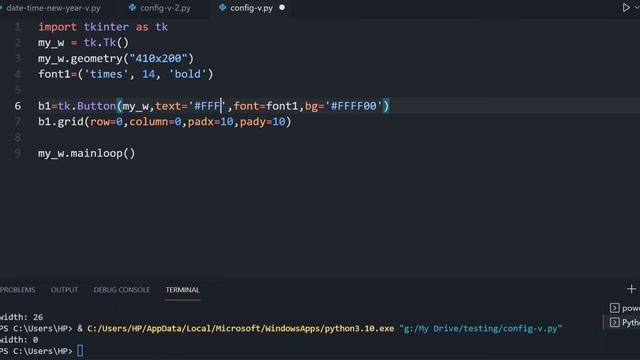Create new terminal with plus icon
640x360 pixels.
pyautogui.click(x=631, y=289)
